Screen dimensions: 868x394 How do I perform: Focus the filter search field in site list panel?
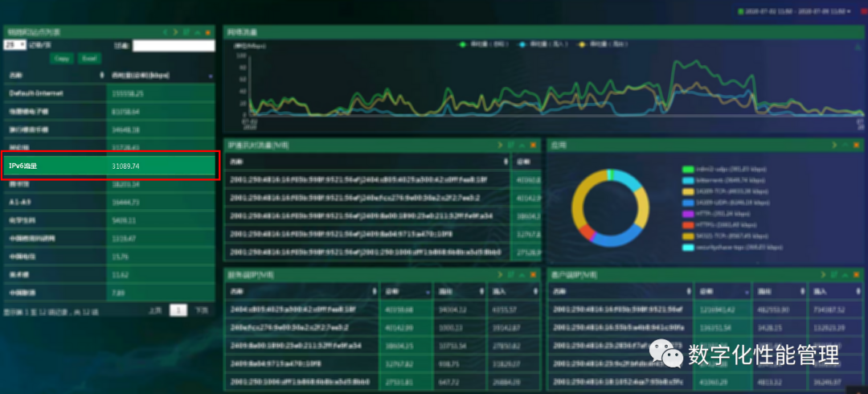coord(174,46)
